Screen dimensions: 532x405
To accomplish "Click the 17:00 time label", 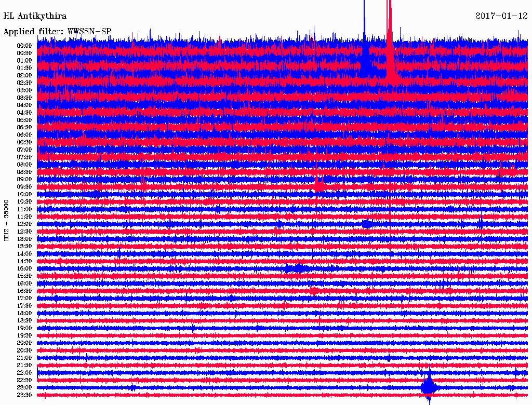I will coord(24,298).
